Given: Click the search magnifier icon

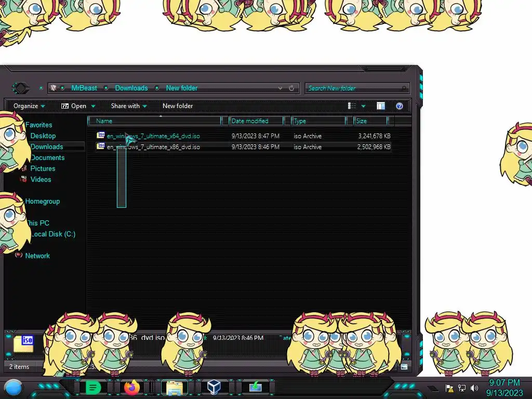Looking at the screenshot, I should [x=404, y=88].
